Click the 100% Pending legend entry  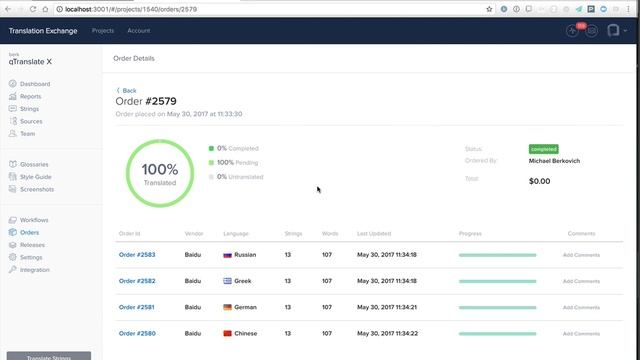click(x=233, y=162)
